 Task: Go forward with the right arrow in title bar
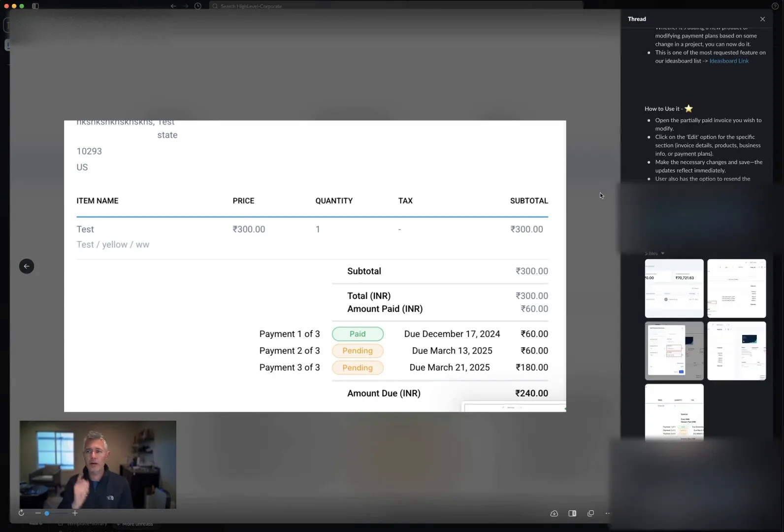(186, 6)
